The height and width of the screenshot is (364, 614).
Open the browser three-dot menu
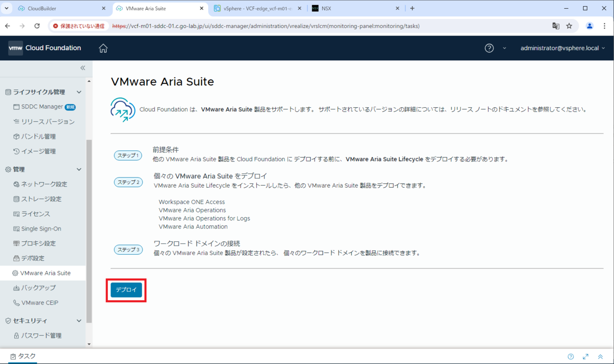[604, 26]
